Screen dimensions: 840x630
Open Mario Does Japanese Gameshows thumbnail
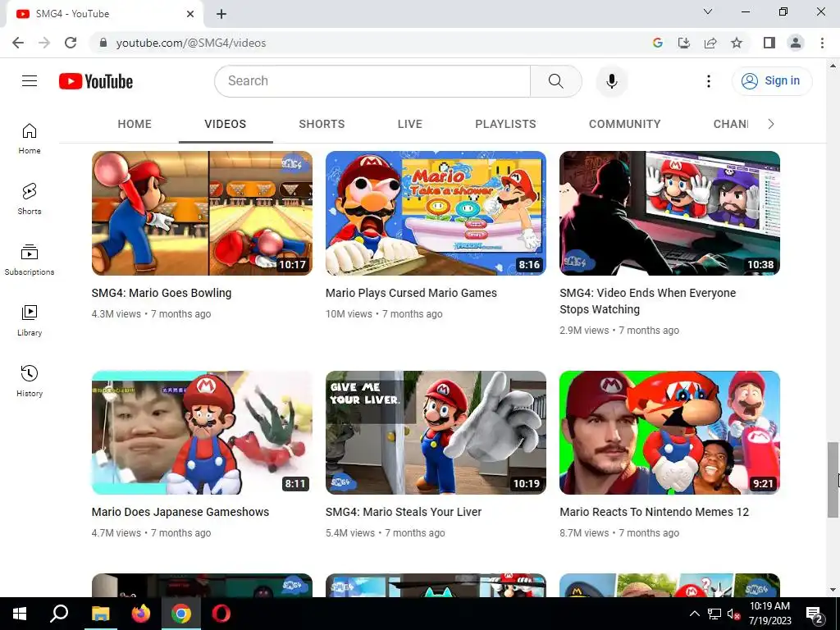pyautogui.click(x=202, y=432)
